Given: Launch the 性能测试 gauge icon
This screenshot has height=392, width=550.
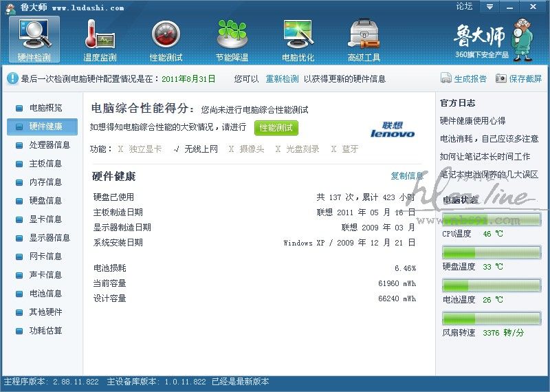Looking at the screenshot, I should (x=166, y=34).
